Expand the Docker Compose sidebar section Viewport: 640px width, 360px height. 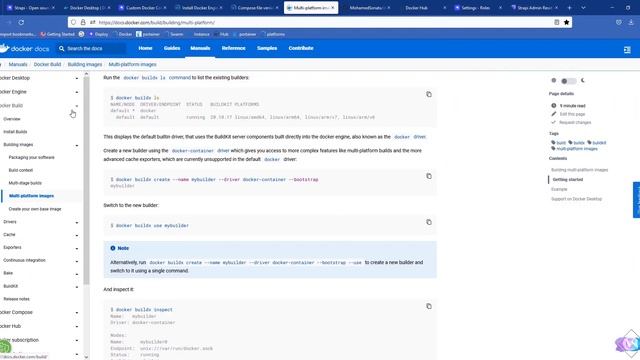[x=77, y=313]
